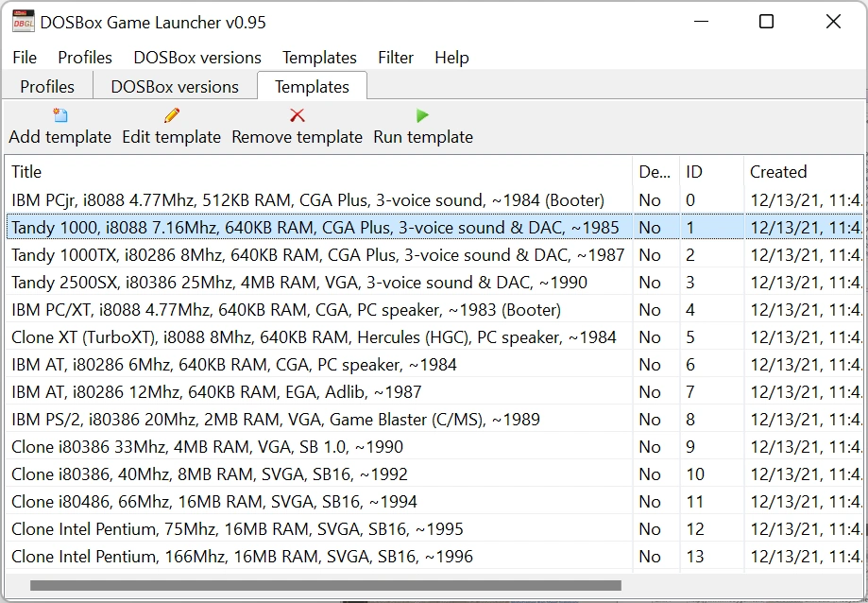The image size is (868, 603).
Task: Select Clone Intel Pentium 166Mhz template
Action: click(x=242, y=557)
